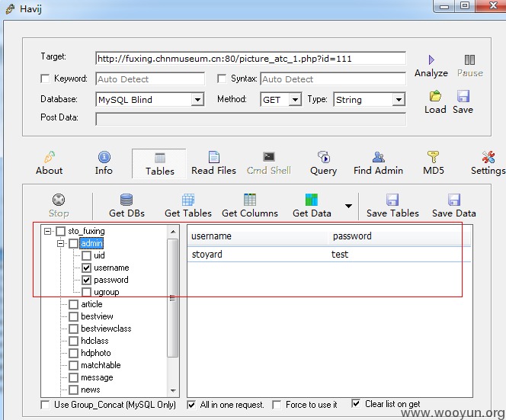Select the bestviewclass table
The width and height of the screenshot is (506, 420).
(106, 329)
